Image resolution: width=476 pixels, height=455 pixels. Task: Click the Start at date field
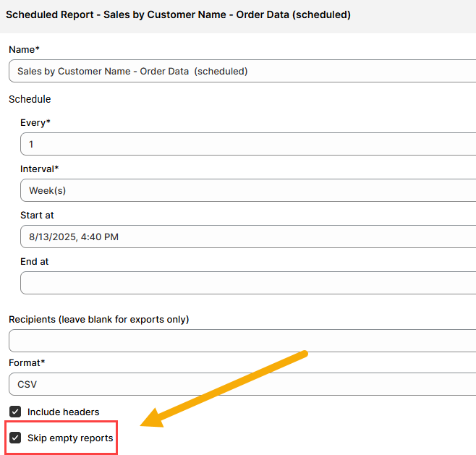[x=247, y=237]
